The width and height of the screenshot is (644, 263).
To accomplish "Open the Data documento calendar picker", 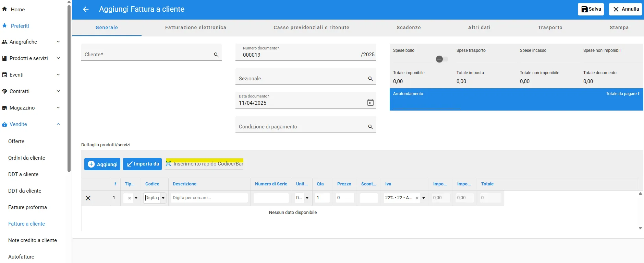I will 370,102.
